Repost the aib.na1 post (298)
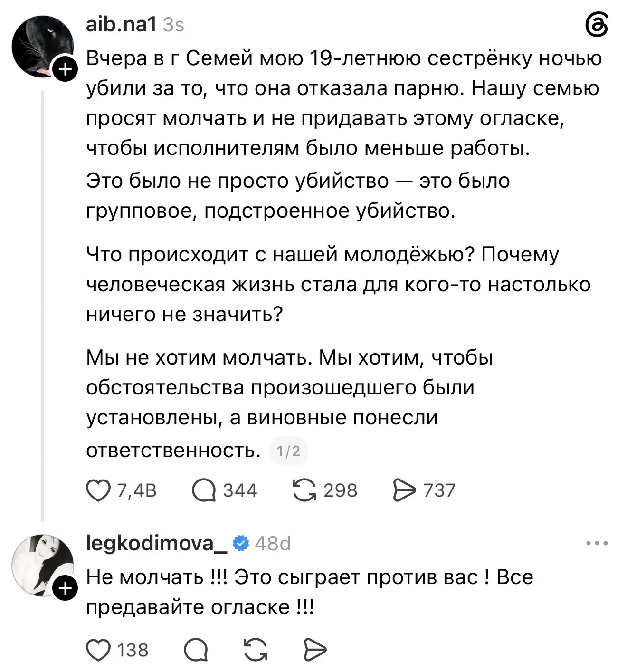 click(x=304, y=490)
